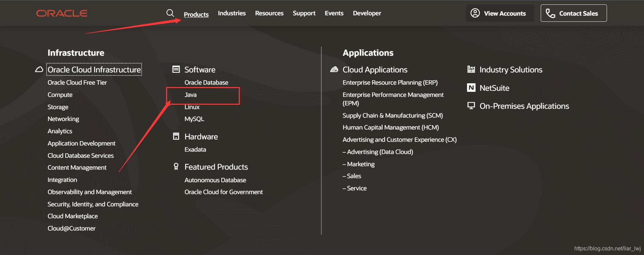Go to the Networking link
644x255 pixels.
(x=63, y=119)
